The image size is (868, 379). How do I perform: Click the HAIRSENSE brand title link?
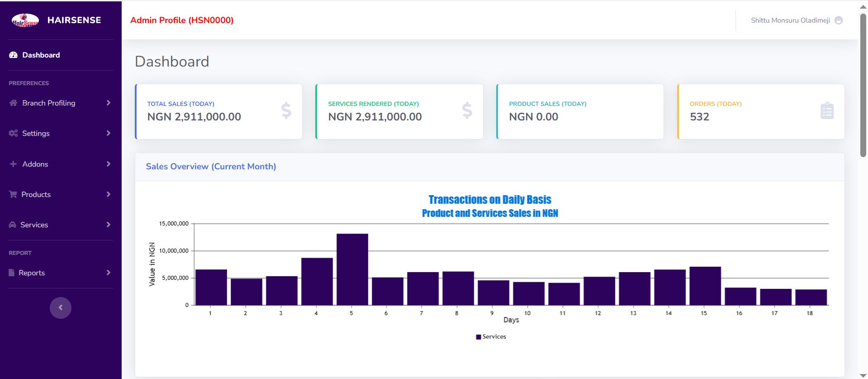74,20
